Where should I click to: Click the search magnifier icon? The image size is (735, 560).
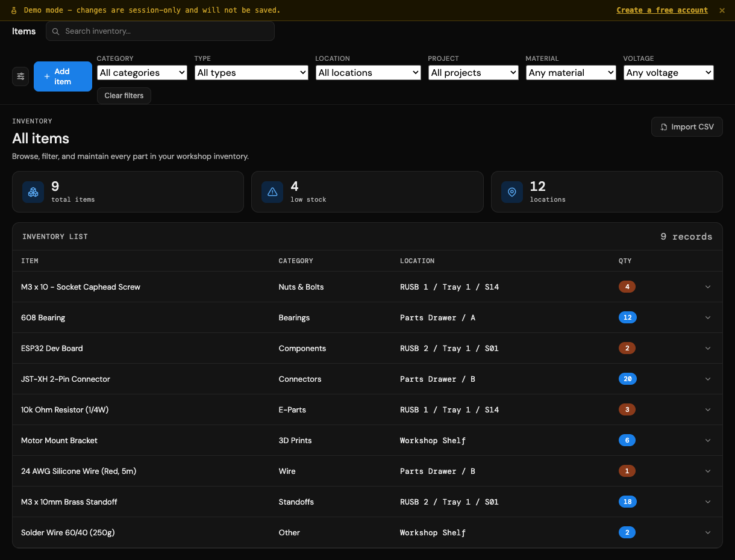pyautogui.click(x=56, y=31)
